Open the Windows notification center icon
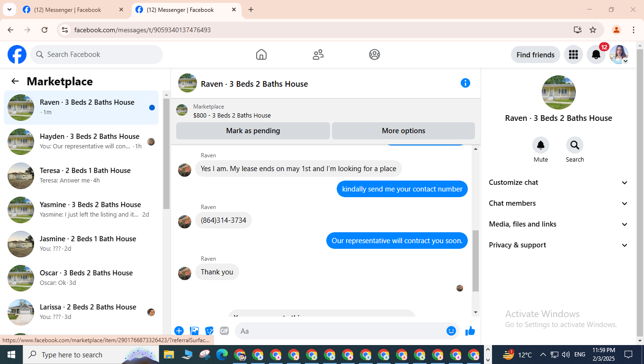The height and width of the screenshot is (364, 644). point(628,355)
